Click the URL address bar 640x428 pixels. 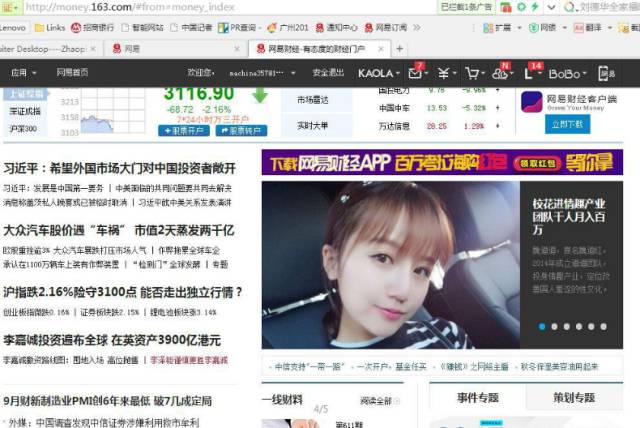coord(229,7)
